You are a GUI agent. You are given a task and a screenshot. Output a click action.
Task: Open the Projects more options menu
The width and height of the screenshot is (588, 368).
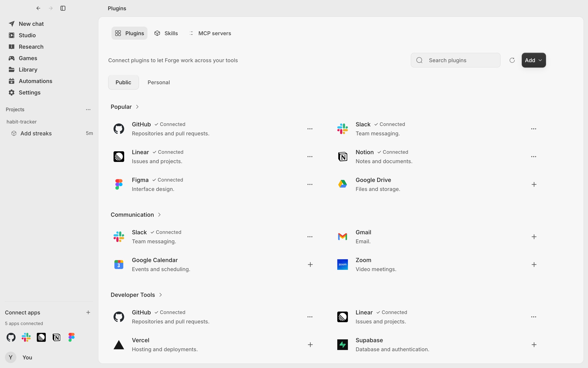(x=88, y=110)
